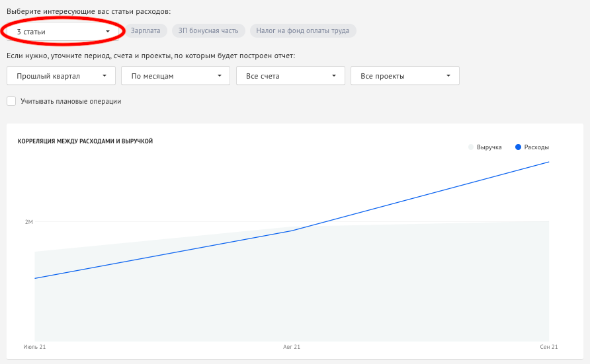Select the "Зарплата" expense tag
590x364 pixels.
coord(146,30)
